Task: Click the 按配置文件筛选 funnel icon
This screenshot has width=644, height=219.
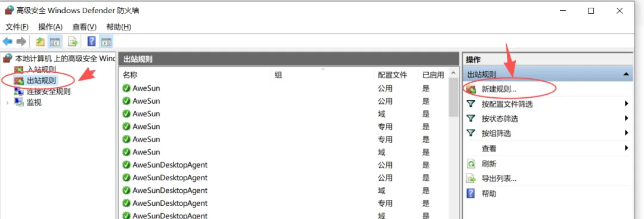Action: click(x=471, y=104)
